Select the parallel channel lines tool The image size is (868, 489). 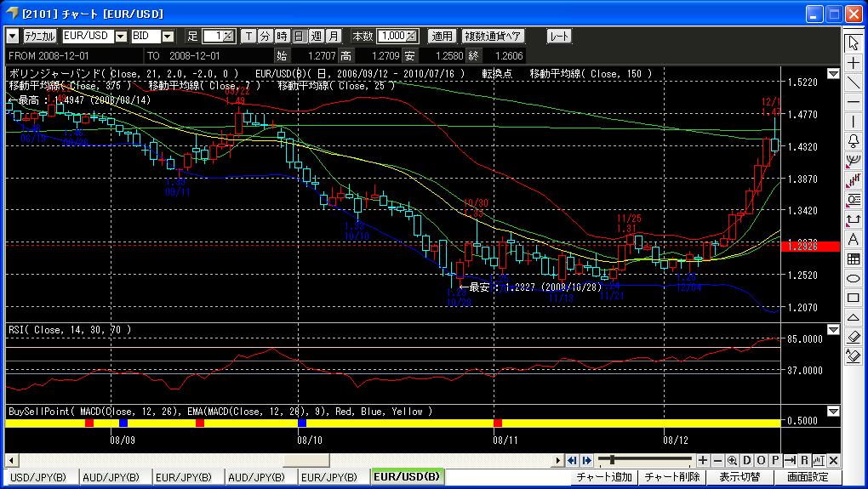(853, 180)
